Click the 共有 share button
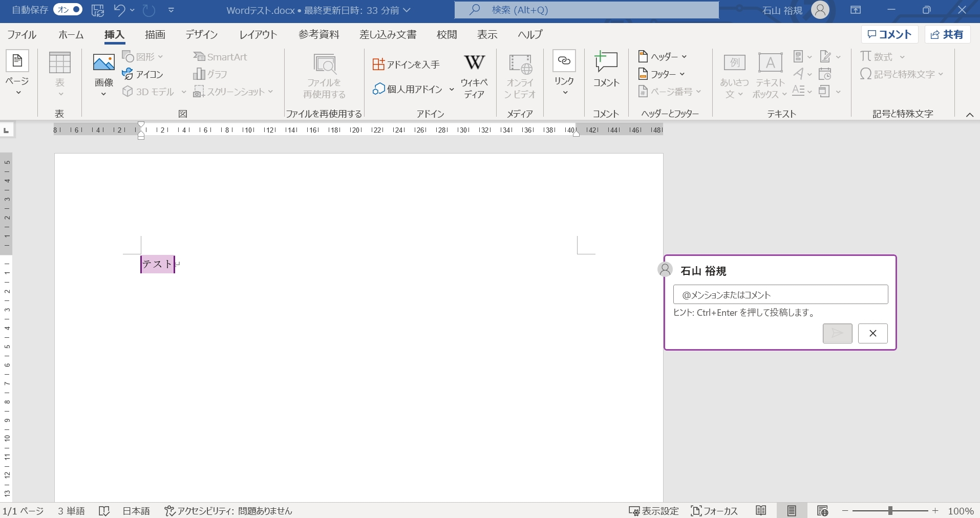The height and width of the screenshot is (518, 980). (x=947, y=34)
